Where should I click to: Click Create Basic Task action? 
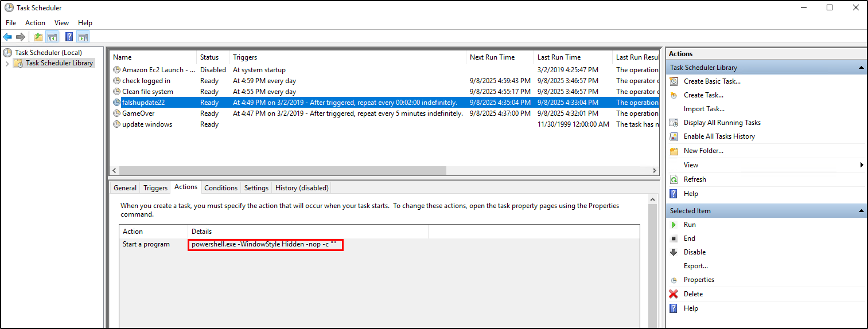711,81
